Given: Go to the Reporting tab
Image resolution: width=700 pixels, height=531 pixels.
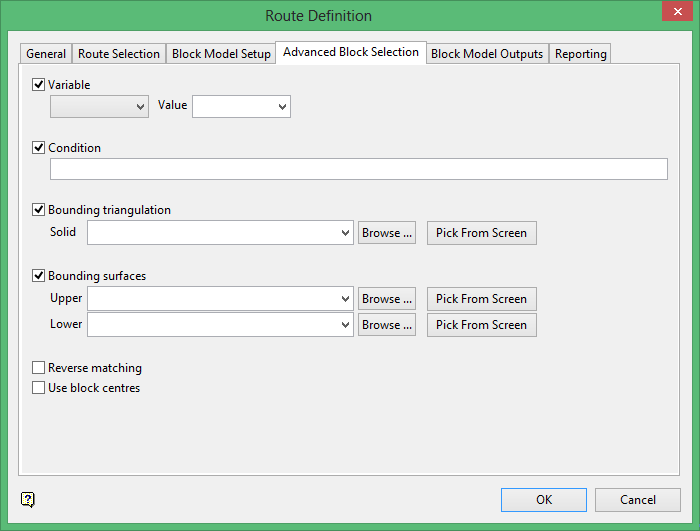Looking at the screenshot, I should coord(580,54).
